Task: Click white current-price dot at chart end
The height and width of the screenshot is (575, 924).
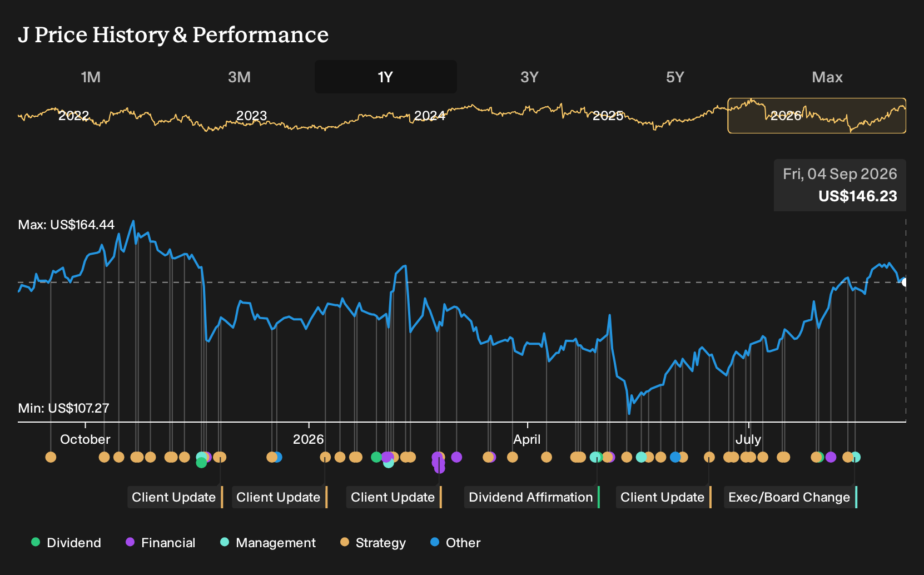Action: tap(905, 282)
